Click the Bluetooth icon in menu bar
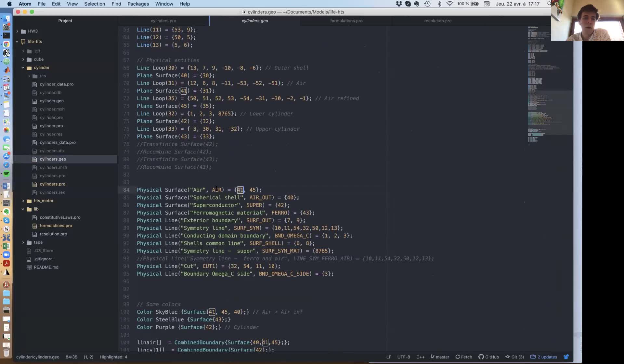 point(439,4)
